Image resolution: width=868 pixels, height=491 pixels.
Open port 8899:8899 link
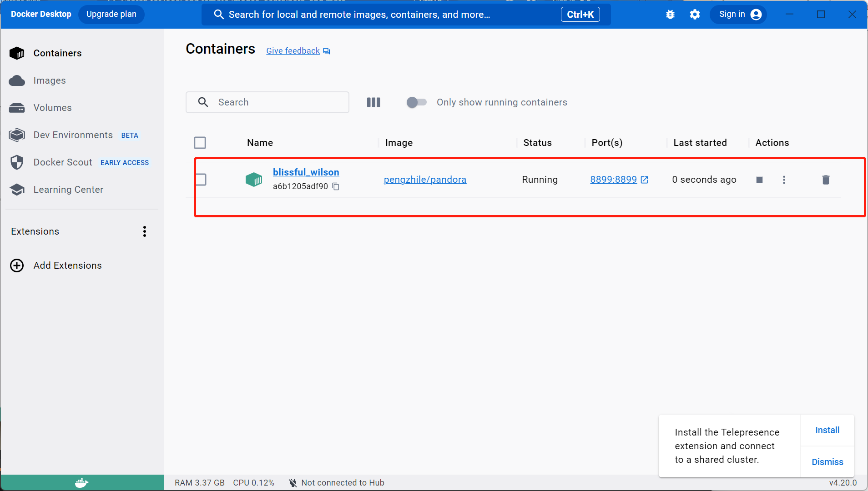613,180
